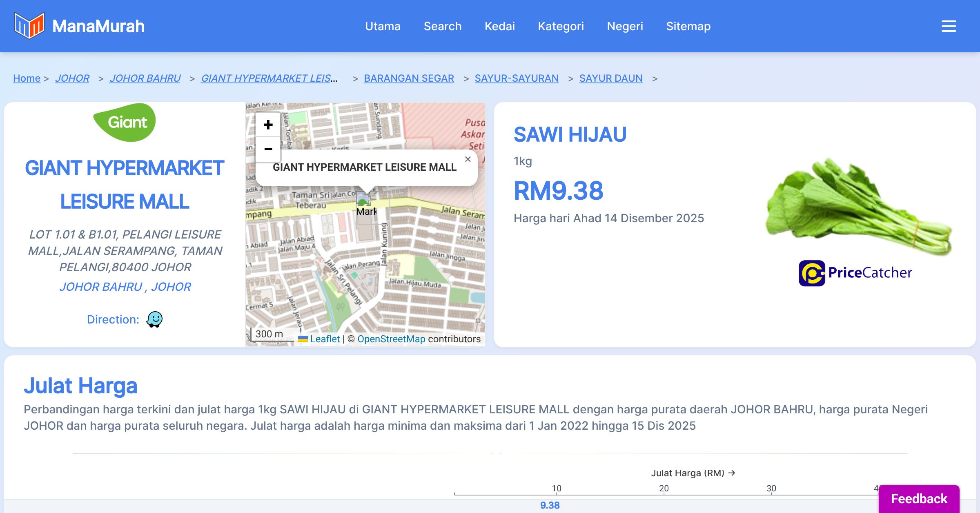Open SAYUR-SAYURAN breadcrumb link

[x=517, y=78]
